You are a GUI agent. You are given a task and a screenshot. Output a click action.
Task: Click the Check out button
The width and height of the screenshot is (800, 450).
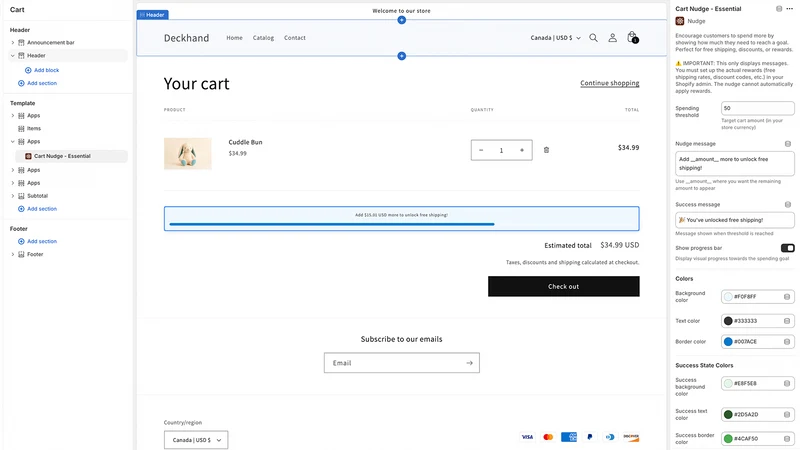point(563,286)
